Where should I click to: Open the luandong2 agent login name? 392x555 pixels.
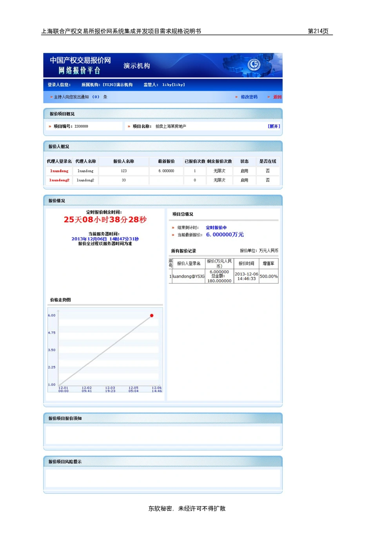tap(59, 180)
